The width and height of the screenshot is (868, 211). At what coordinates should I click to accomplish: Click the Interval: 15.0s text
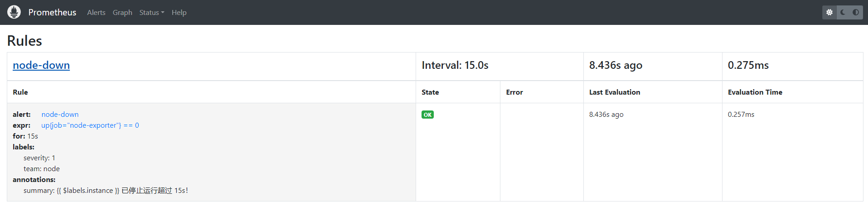455,65
